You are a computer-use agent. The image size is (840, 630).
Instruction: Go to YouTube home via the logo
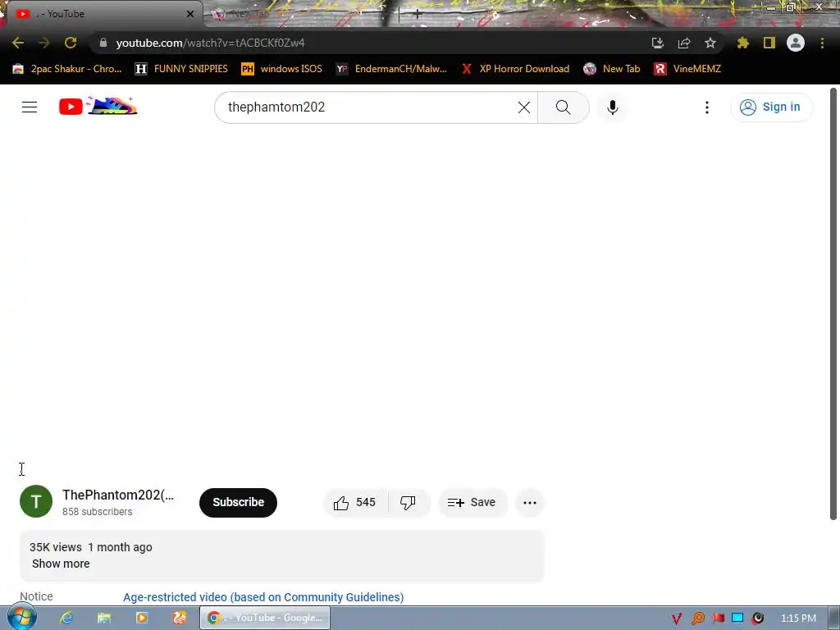coord(98,107)
